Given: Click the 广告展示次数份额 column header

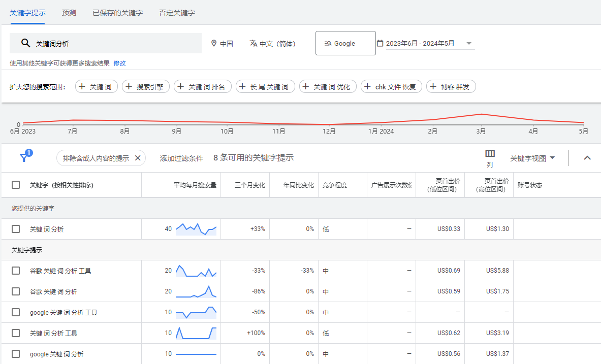Looking at the screenshot, I should (391, 185).
